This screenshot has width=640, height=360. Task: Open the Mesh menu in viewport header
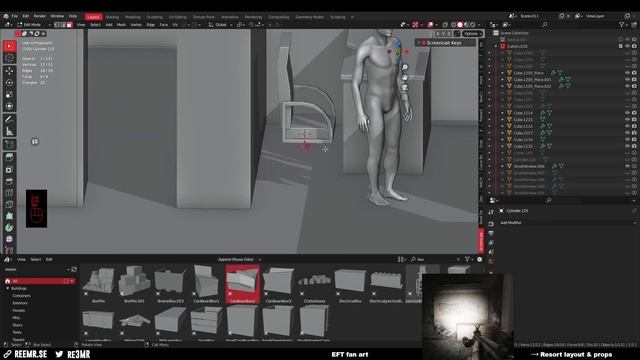coord(121,25)
